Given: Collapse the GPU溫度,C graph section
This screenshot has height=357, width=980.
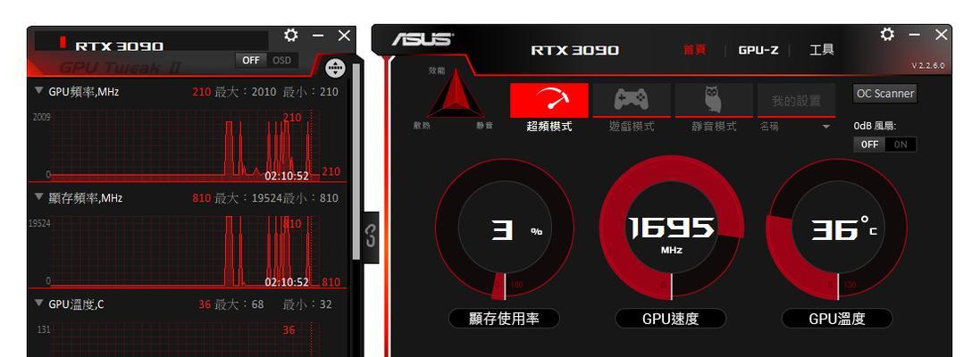Looking at the screenshot, I should [38, 303].
